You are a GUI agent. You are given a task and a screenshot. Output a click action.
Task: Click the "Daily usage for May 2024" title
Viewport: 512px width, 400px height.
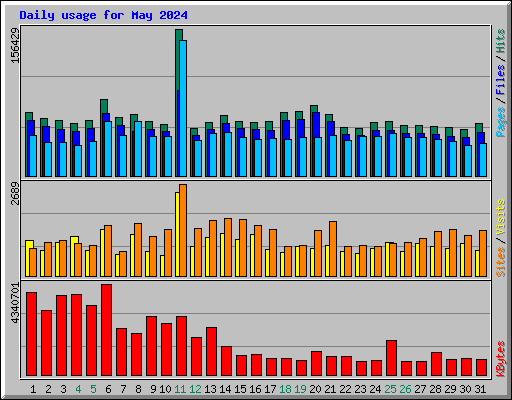click(103, 15)
